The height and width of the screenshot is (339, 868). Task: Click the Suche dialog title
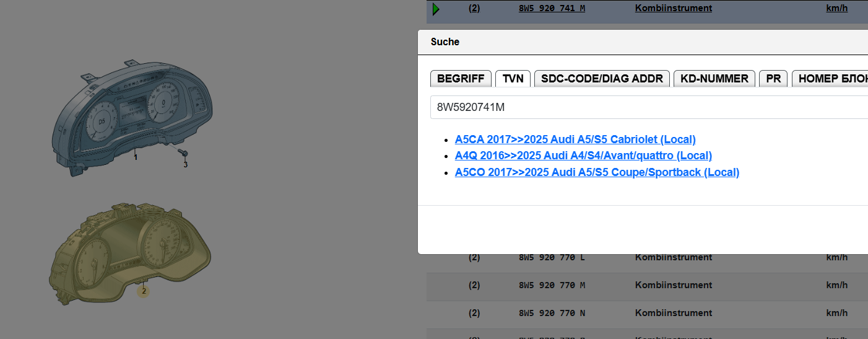445,42
